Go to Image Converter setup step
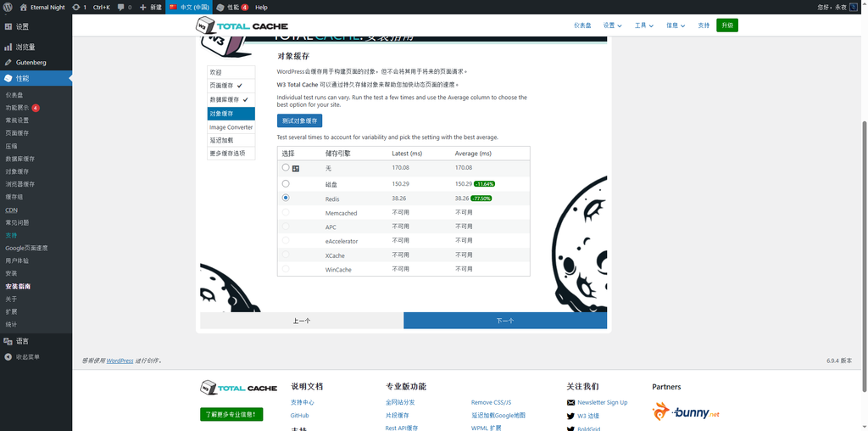Image resolution: width=868 pixels, height=431 pixels. tap(231, 127)
